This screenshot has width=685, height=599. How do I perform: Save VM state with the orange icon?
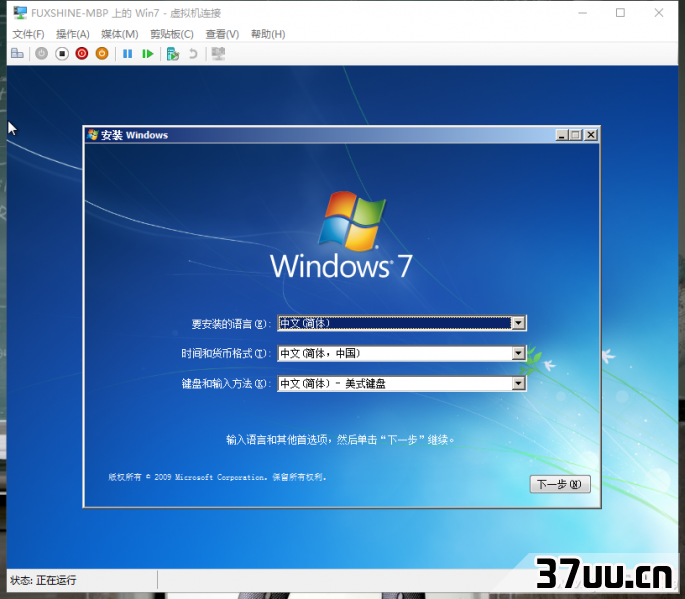click(x=102, y=53)
